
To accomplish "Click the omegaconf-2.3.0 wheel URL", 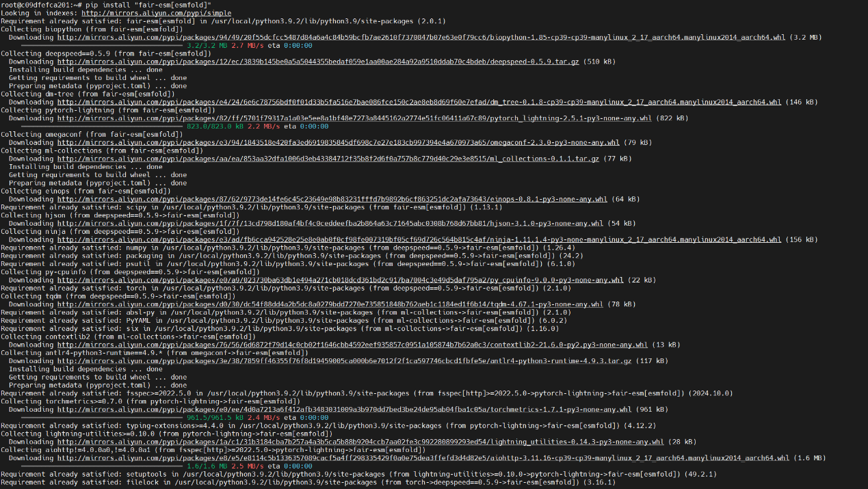I will (339, 142).
